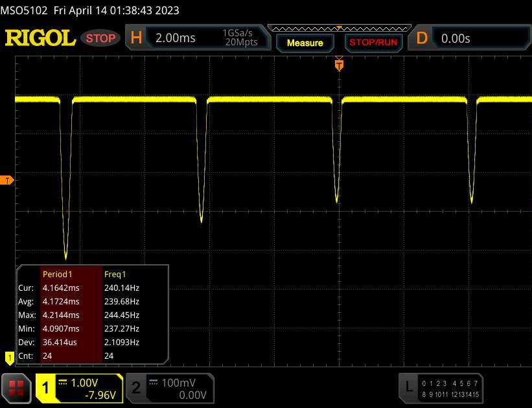Click the Dev frequency value 2.1093Hz
This screenshot has height=408, width=532.
[x=121, y=342]
